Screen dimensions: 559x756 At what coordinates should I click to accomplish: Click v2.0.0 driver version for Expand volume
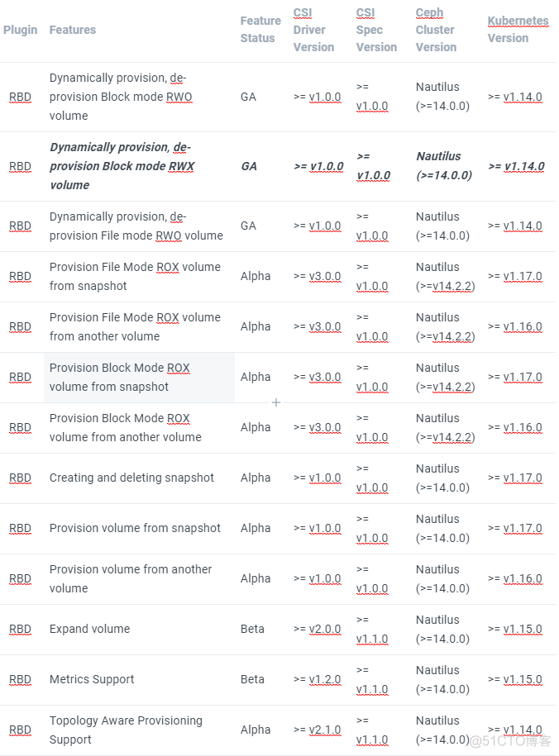tap(324, 629)
